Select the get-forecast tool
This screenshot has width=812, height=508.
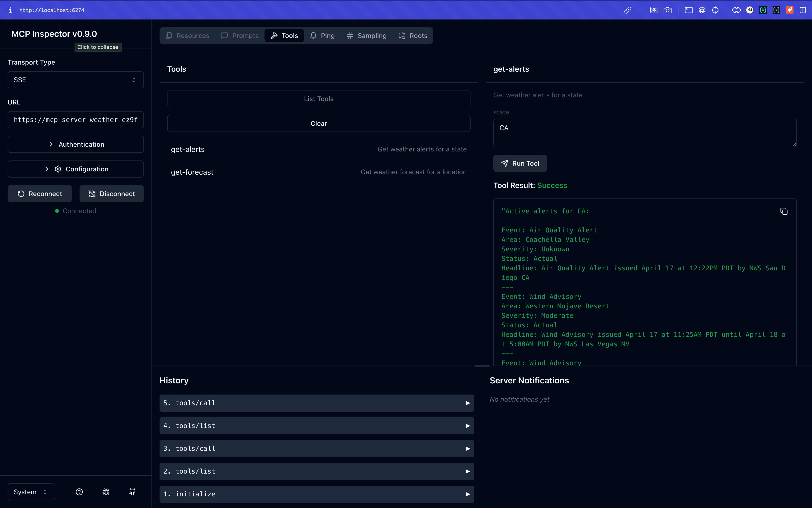(x=192, y=172)
